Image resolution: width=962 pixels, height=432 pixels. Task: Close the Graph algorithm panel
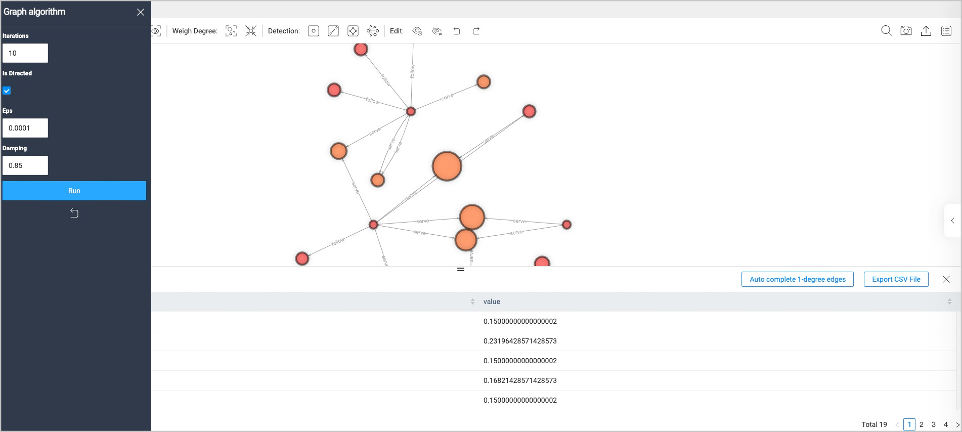coord(140,12)
